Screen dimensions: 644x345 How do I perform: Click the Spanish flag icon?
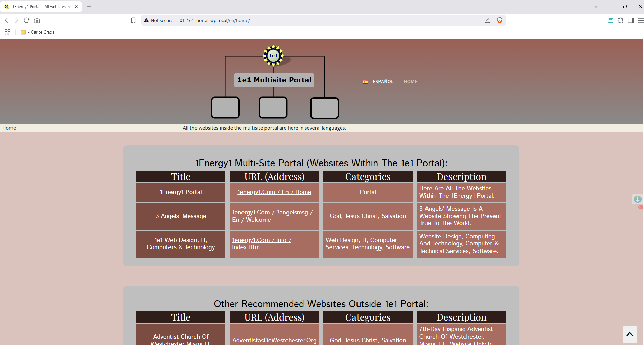[x=365, y=82]
